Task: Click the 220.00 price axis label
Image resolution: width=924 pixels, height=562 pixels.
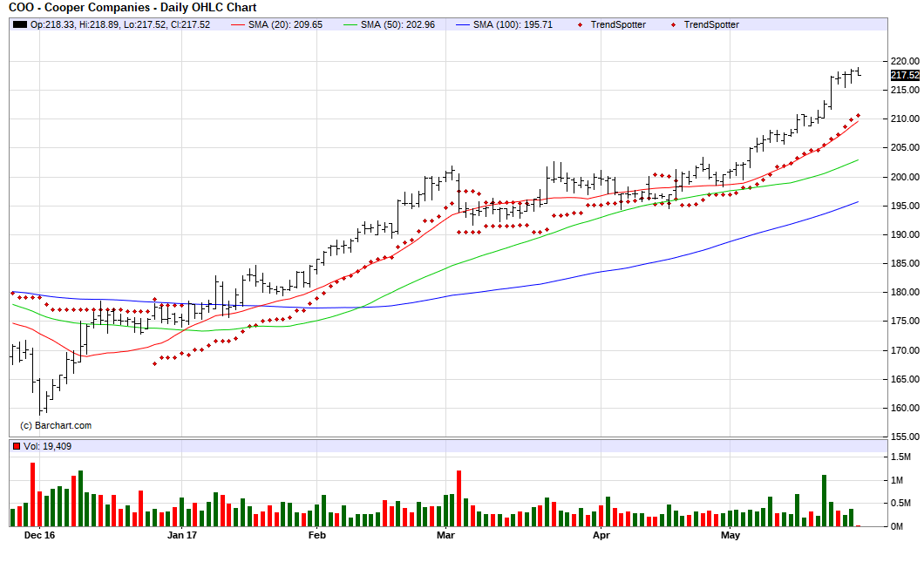Action: pos(905,61)
